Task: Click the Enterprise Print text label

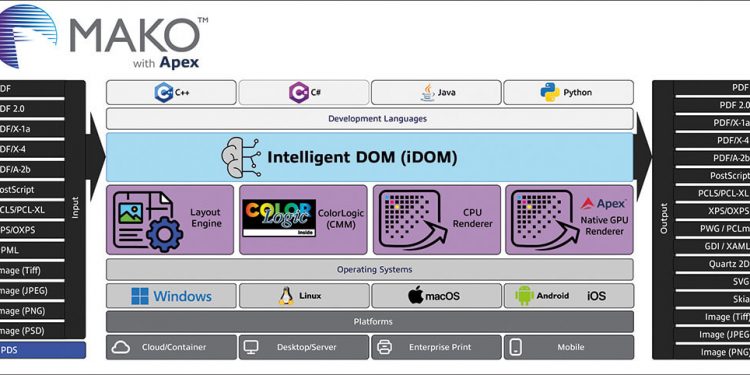Action: click(440, 347)
